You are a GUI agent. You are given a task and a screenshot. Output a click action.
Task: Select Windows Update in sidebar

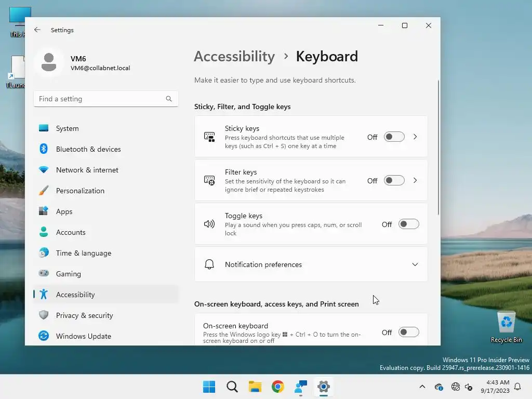click(106, 336)
